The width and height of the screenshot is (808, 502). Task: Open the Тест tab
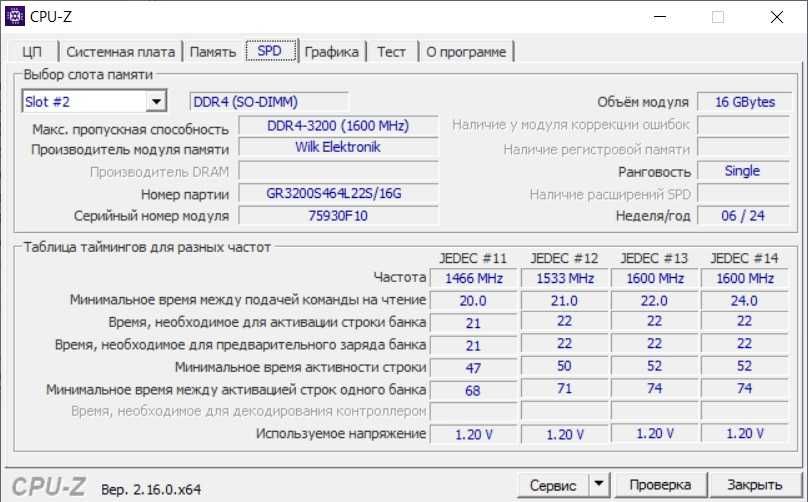point(391,52)
